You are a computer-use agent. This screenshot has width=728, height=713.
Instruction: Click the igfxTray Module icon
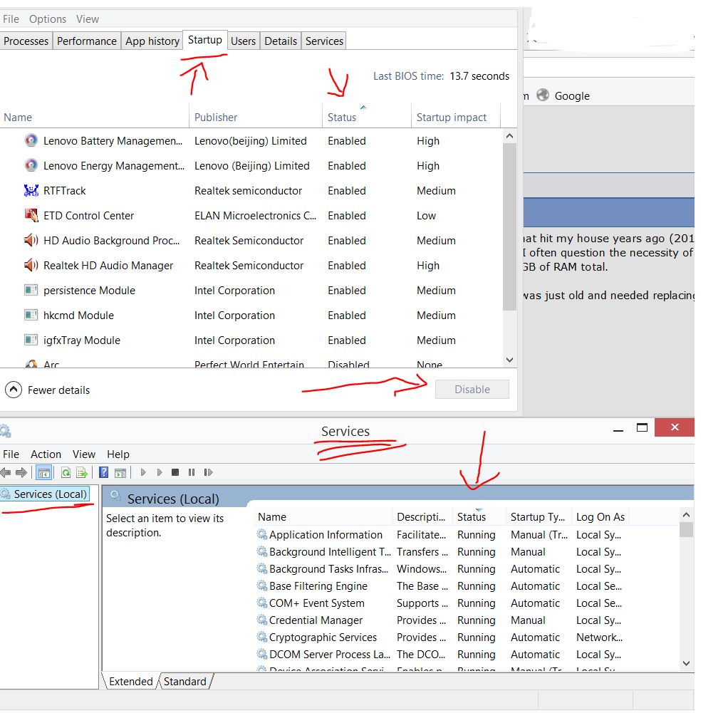(31, 340)
